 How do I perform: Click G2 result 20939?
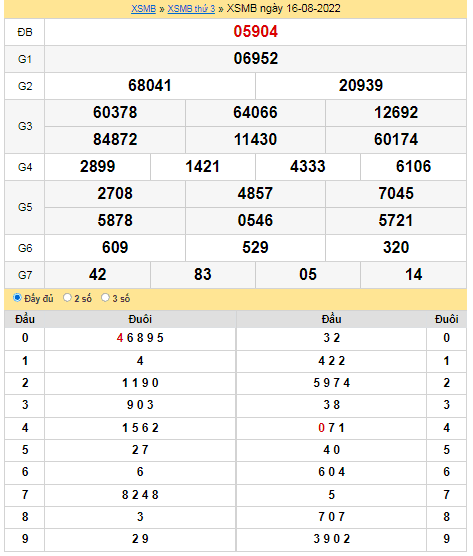[361, 85]
